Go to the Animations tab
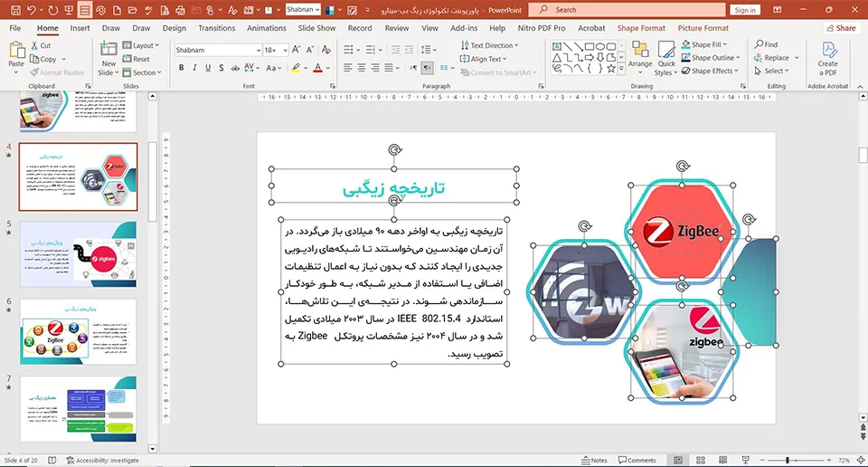 (x=266, y=28)
